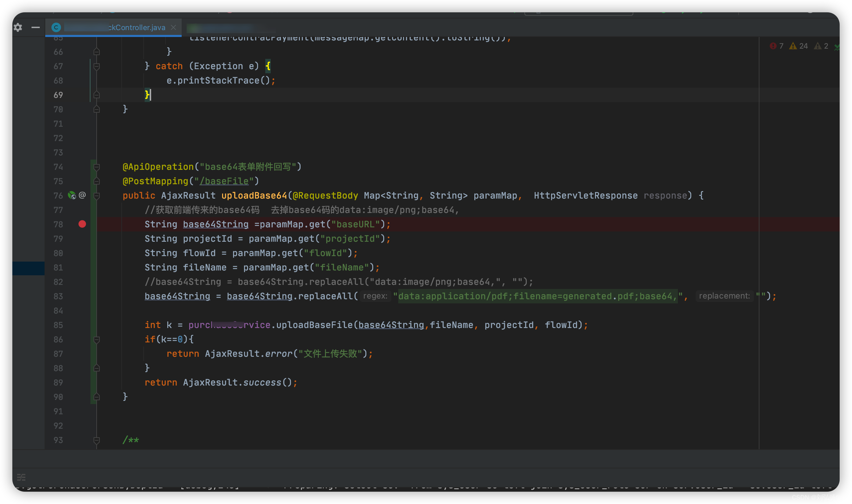Collapse the uploadBase64 method at line 76
The height and width of the screenshot is (504, 852).
coord(97,196)
